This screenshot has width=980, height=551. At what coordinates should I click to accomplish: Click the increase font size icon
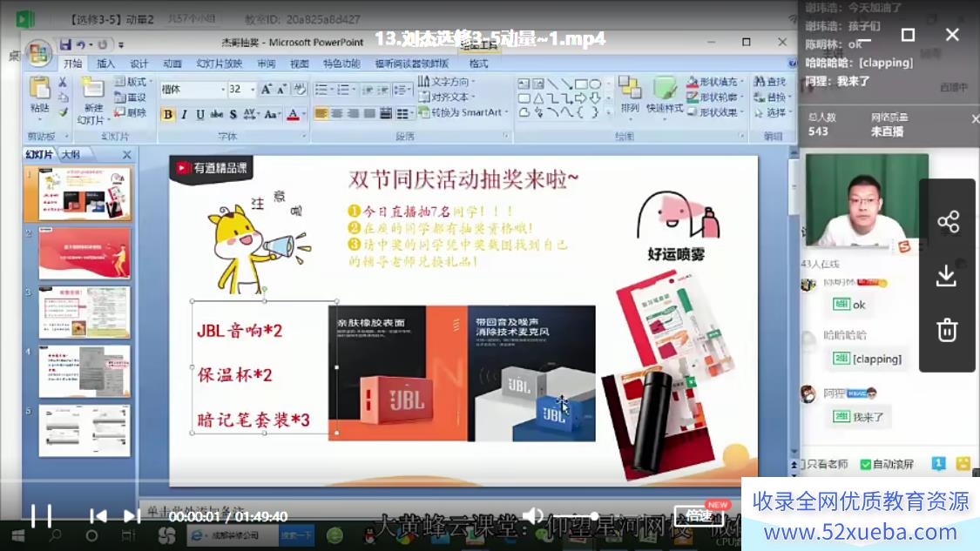(x=267, y=90)
